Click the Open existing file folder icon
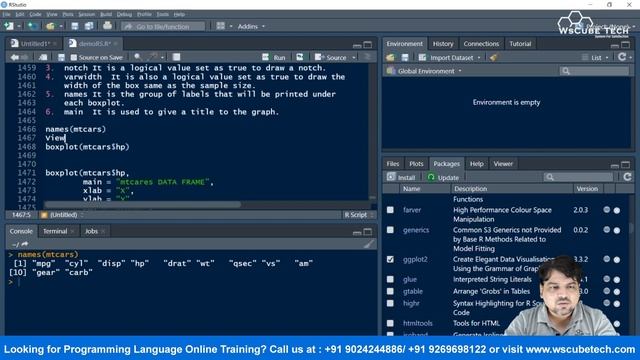This screenshot has width=640, height=360. 50,26
